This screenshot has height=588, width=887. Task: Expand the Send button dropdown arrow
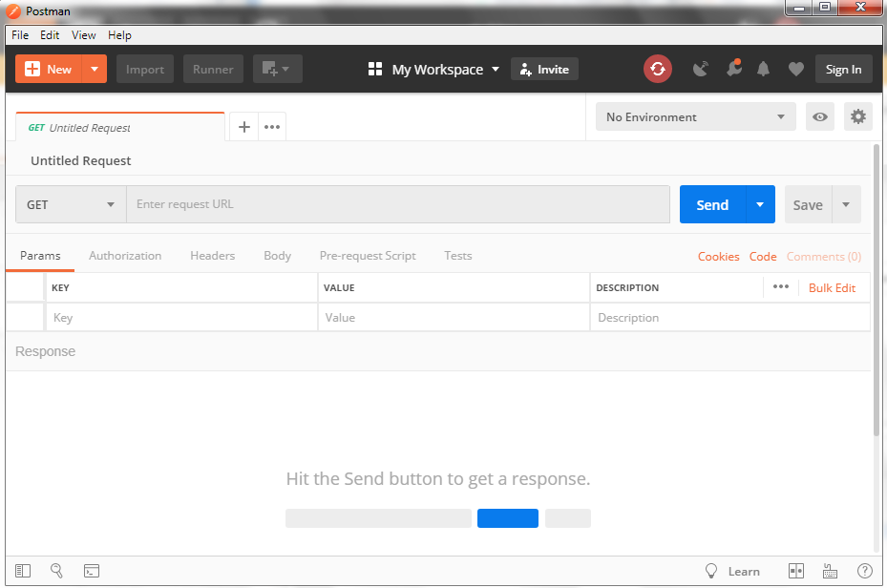[760, 204]
